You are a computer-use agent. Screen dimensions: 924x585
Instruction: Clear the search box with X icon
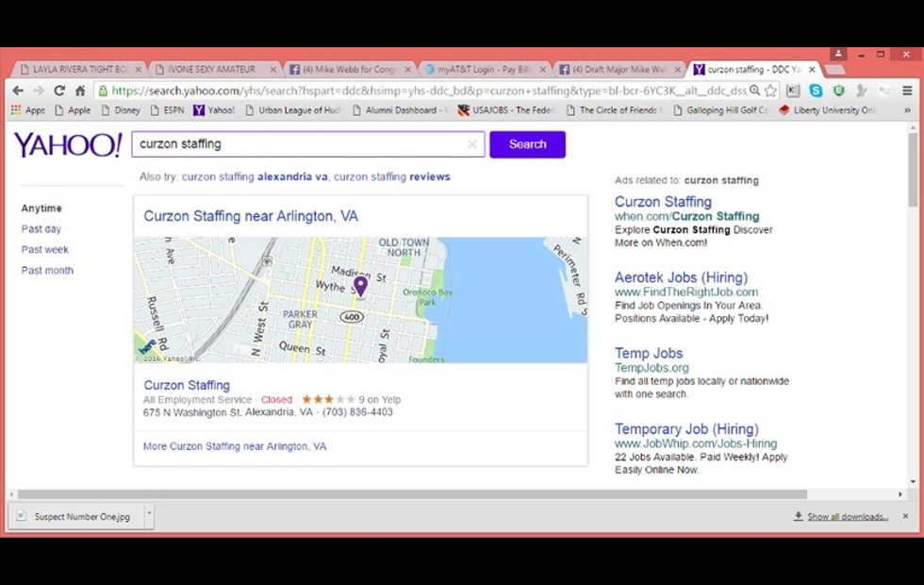point(472,144)
